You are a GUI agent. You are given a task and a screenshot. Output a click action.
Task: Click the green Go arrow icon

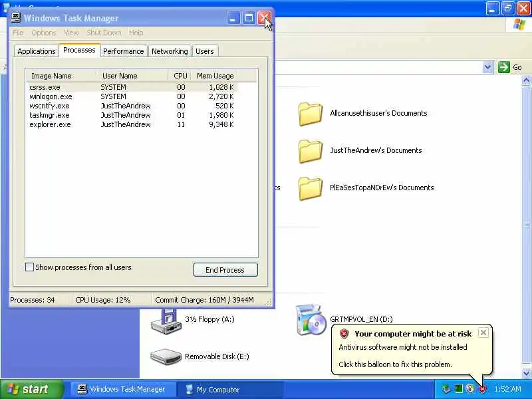(x=504, y=67)
